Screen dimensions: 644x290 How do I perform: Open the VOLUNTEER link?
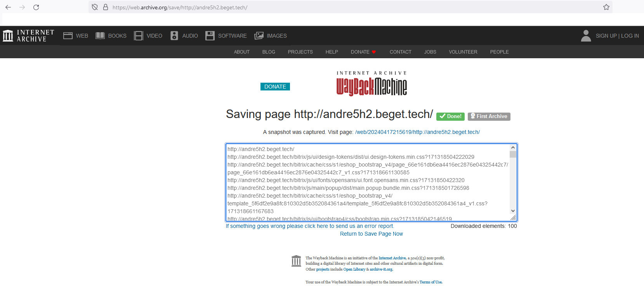click(463, 52)
